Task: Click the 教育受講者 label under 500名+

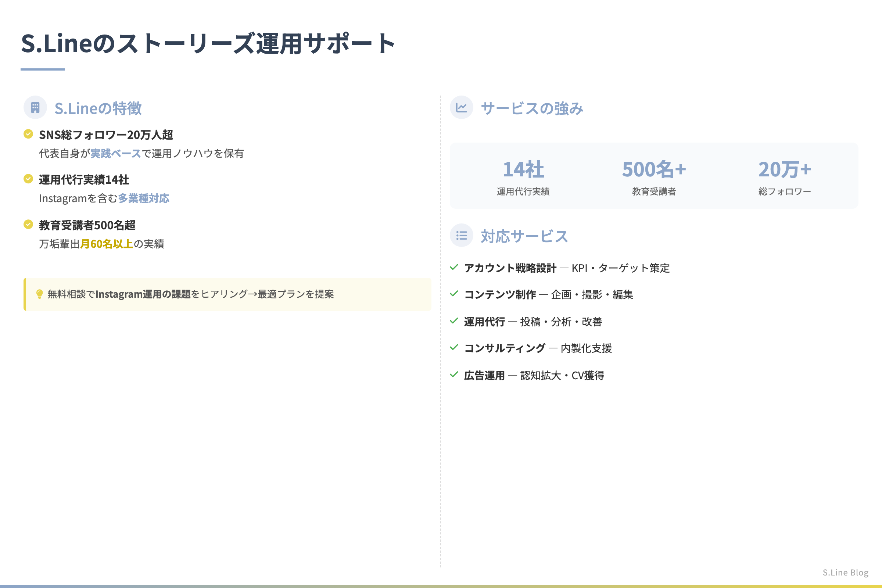Action: [x=654, y=191]
